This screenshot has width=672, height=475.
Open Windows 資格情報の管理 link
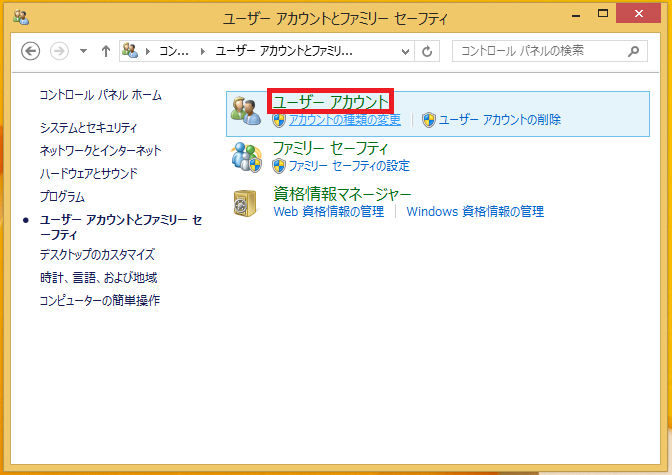475,211
